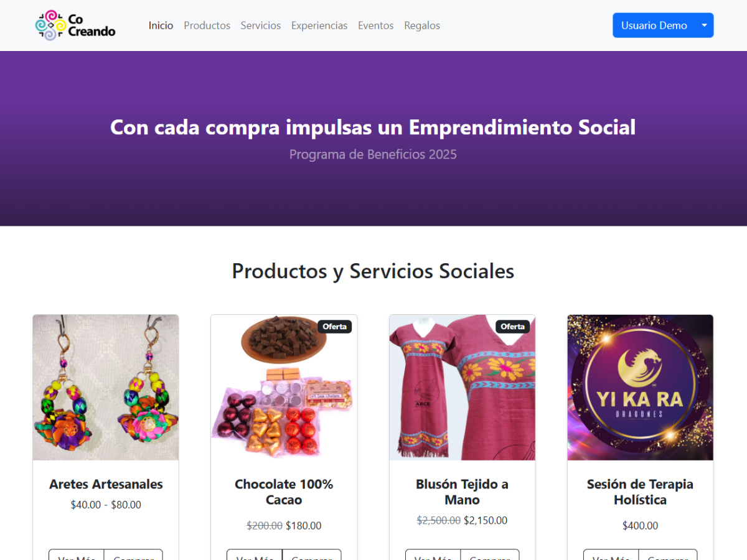The height and width of the screenshot is (560, 747).
Task: Click Comprar under Chocolate 100% Cacao
Action: 311,555
